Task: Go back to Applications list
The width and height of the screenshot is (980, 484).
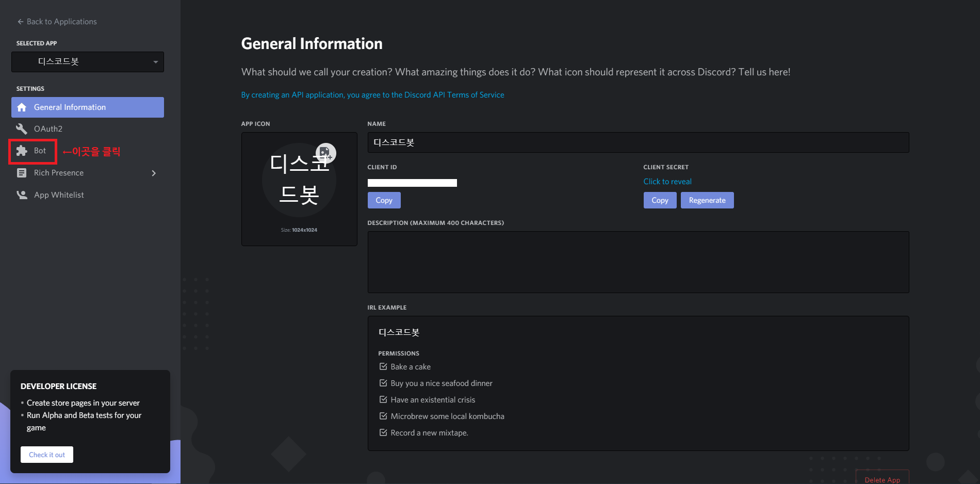Action: tap(57, 22)
